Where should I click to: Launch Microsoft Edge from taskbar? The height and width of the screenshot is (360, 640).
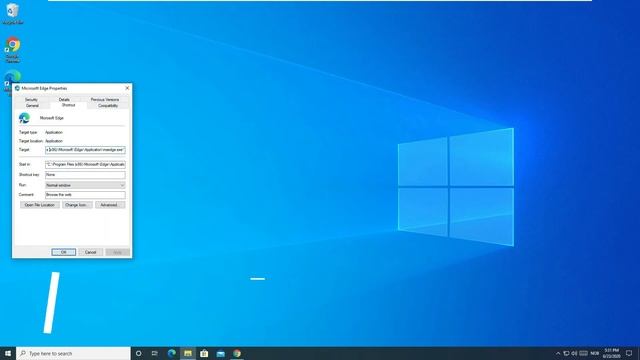tap(171, 353)
